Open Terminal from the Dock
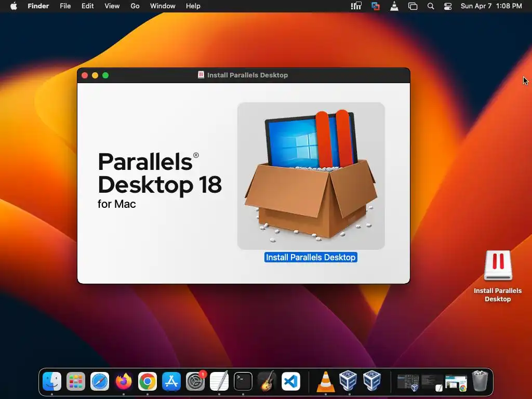 click(243, 381)
